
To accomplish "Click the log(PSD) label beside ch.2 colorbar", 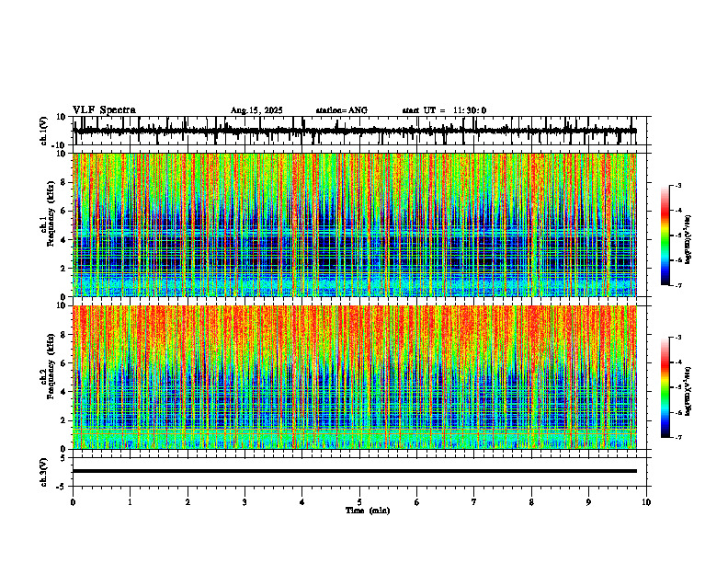I will coord(688,391).
